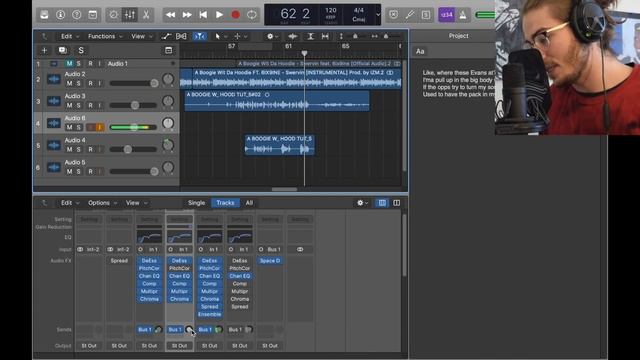Viewport: 640px width, 360px height.
Task: Show automation in the Tracks area
Action: click(x=166, y=36)
